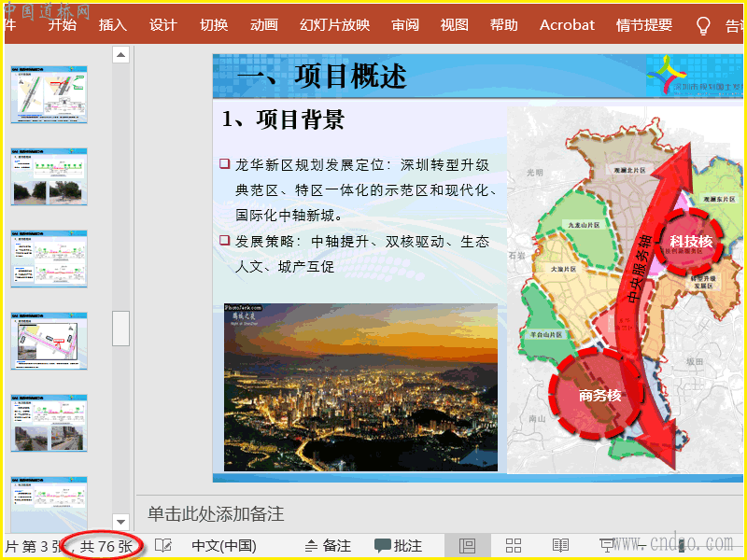Open the 帮助 tab

(x=503, y=25)
